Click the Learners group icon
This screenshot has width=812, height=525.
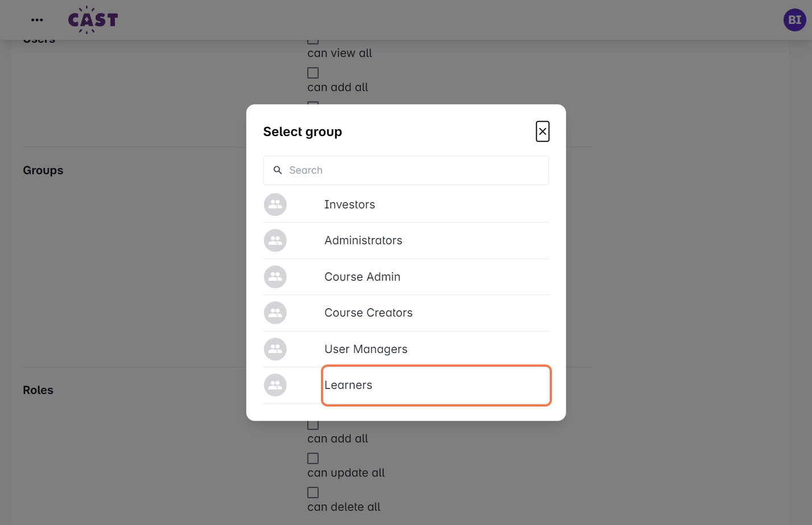(x=275, y=385)
